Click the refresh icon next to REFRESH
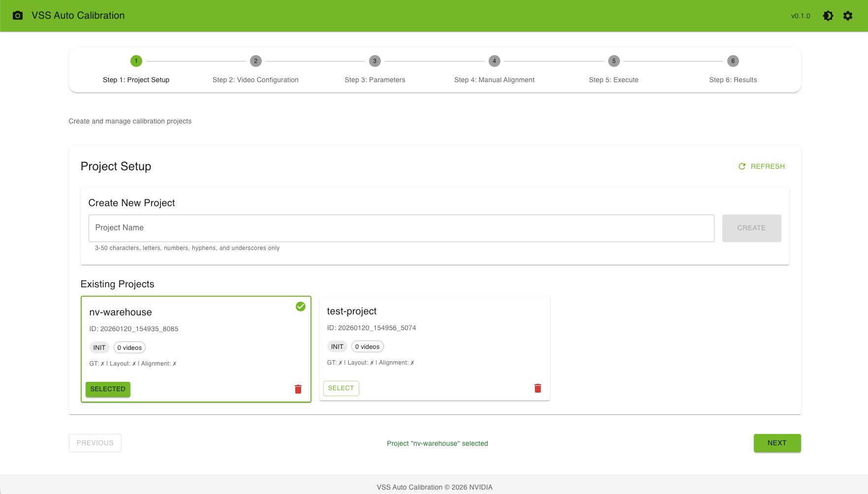This screenshot has height=494, width=868. (x=742, y=166)
